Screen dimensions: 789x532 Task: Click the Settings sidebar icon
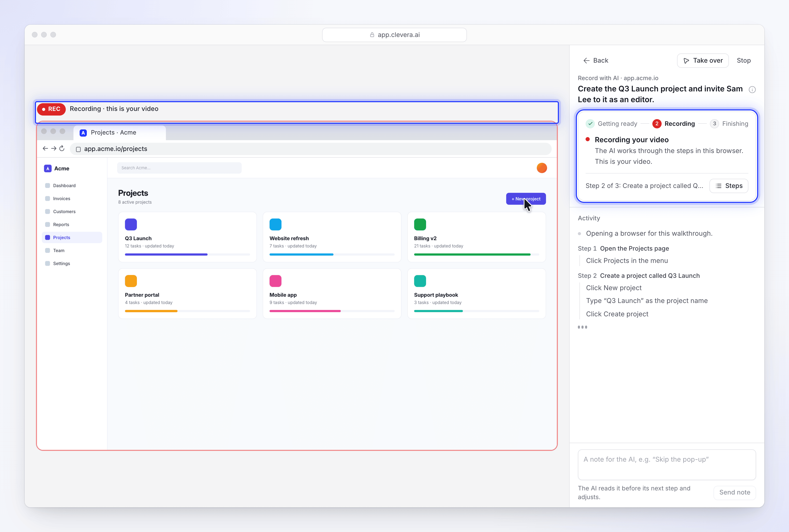(x=48, y=263)
